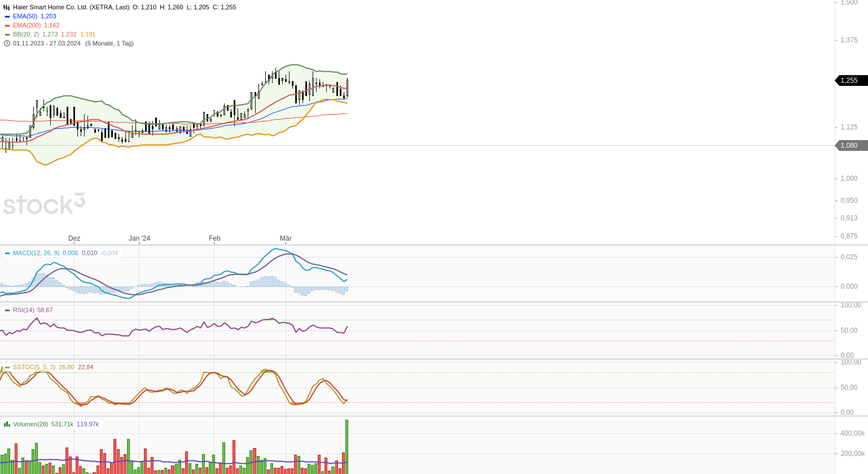Open the EMA(200) indicator label

coord(27,25)
